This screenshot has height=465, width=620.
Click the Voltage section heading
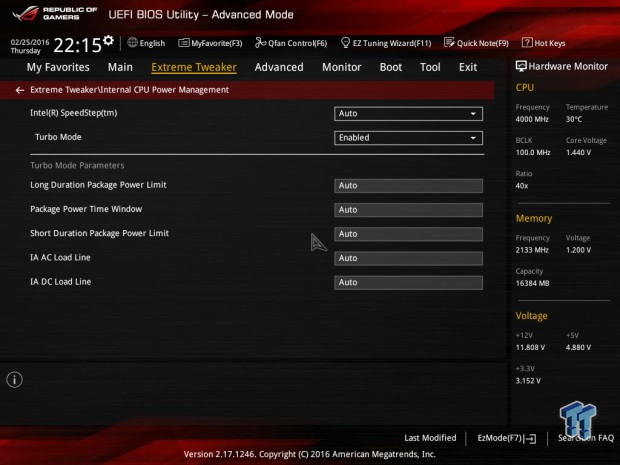click(531, 316)
